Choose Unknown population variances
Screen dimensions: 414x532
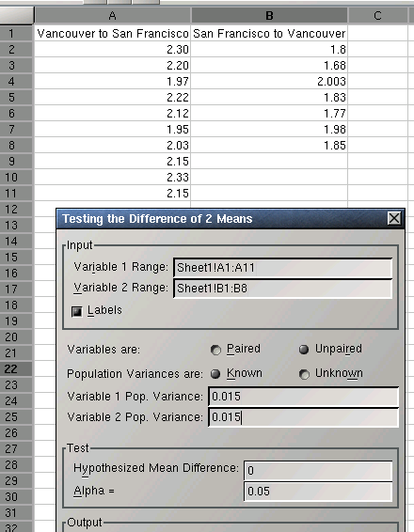click(304, 374)
